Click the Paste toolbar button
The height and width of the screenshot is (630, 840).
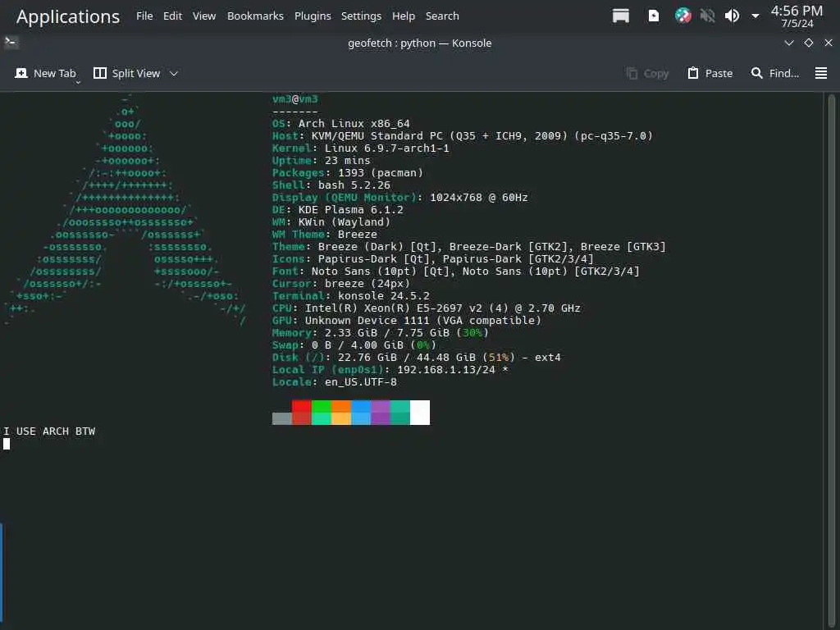click(710, 73)
